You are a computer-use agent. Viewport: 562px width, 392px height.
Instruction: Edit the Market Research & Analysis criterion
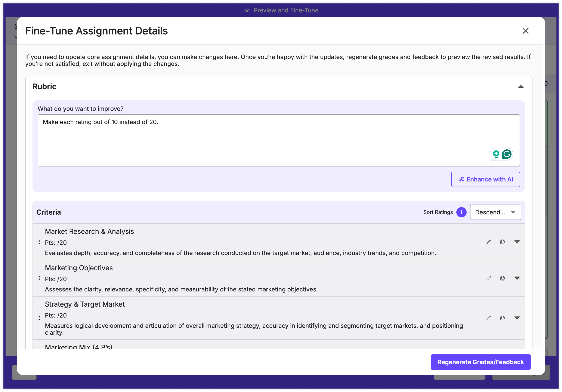[489, 242]
